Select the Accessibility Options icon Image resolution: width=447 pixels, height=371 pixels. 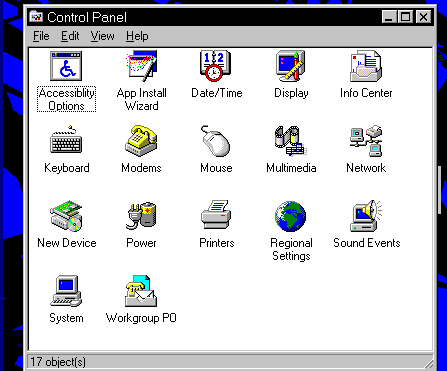[x=66, y=66]
